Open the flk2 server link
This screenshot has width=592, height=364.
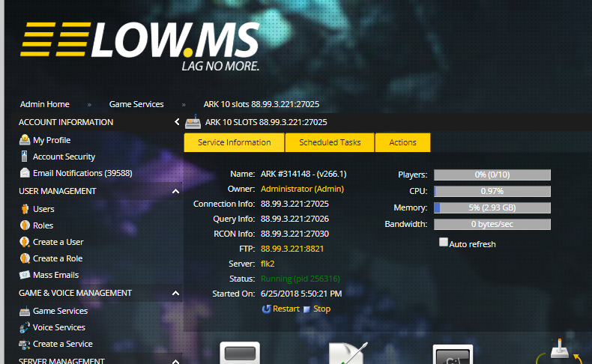[268, 264]
